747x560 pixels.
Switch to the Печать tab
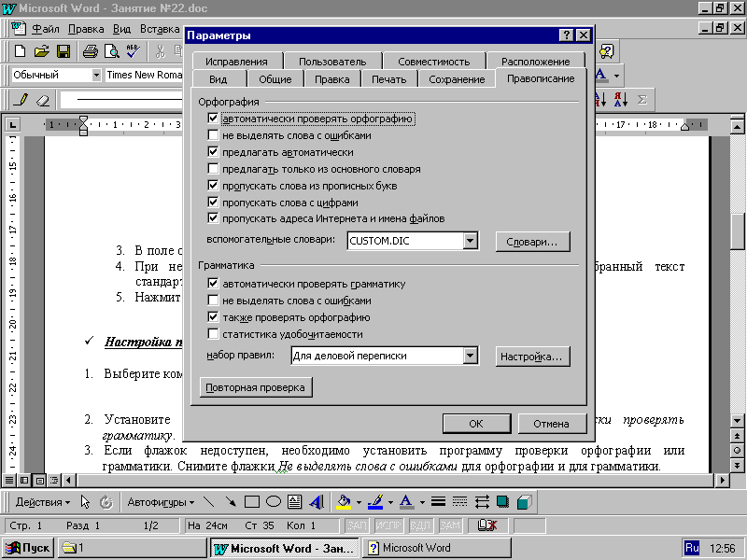pos(389,79)
